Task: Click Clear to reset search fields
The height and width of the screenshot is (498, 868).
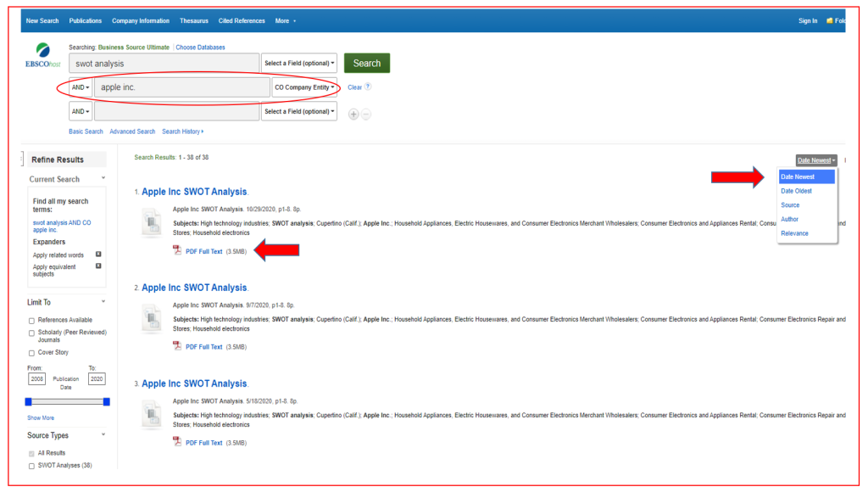Action: pyautogui.click(x=354, y=87)
